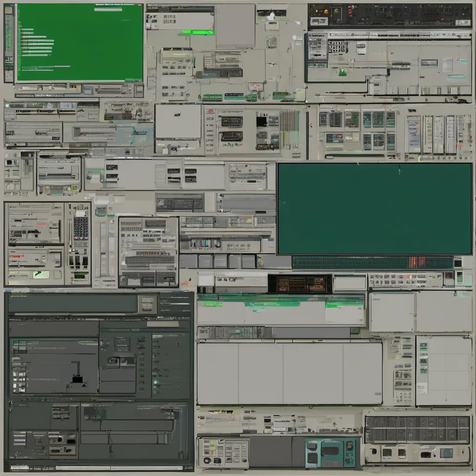Click the black numeric keypad grid

[x=80, y=228]
